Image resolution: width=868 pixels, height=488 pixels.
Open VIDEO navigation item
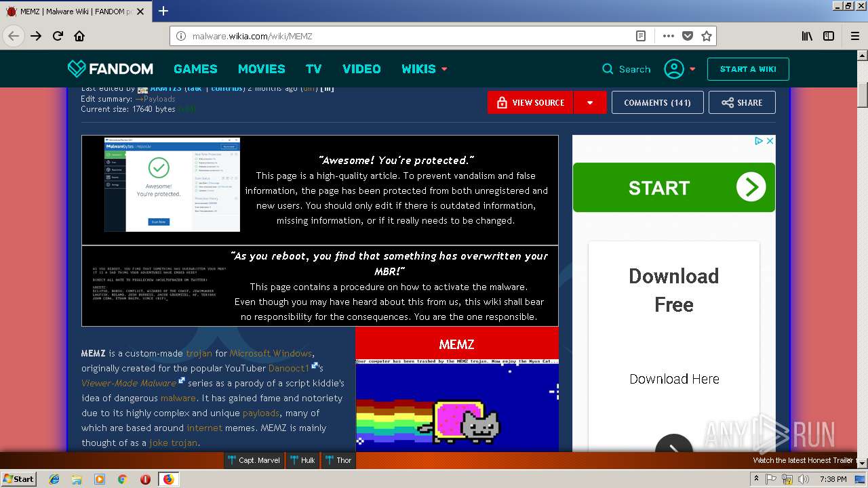pos(361,68)
